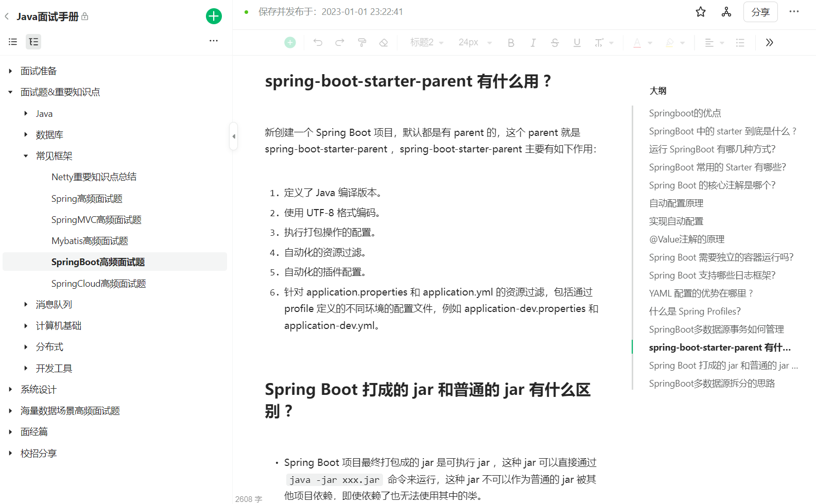
Task: Expand the 数据库 tree node
Action: [26, 134]
